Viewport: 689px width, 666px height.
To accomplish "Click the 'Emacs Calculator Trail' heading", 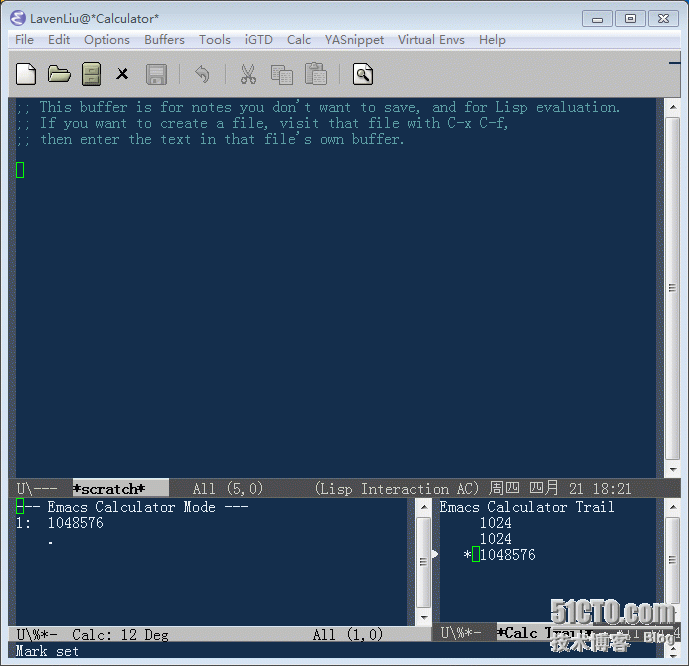I will tap(527, 507).
